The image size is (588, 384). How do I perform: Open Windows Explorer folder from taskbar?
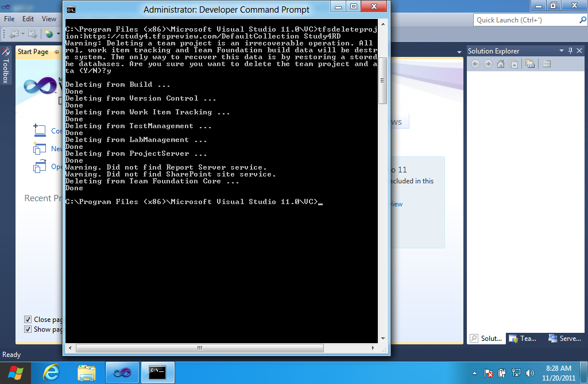[87, 373]
